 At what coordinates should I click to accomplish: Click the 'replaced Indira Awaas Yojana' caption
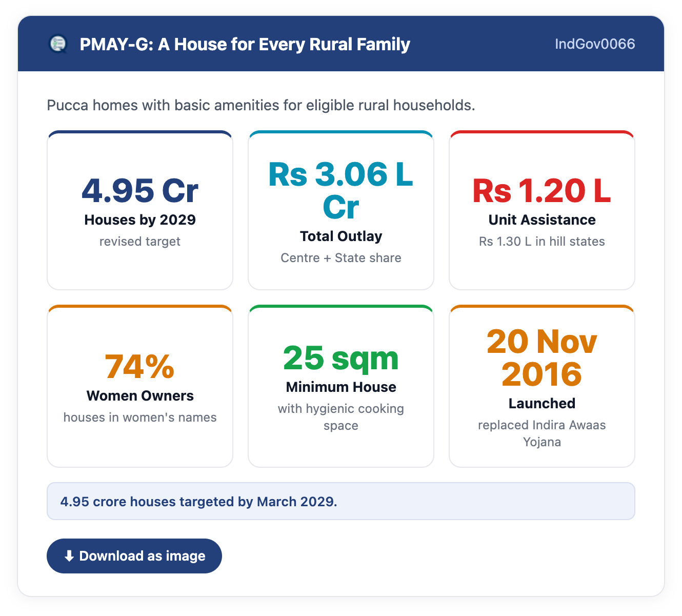[x=542, y=433]
